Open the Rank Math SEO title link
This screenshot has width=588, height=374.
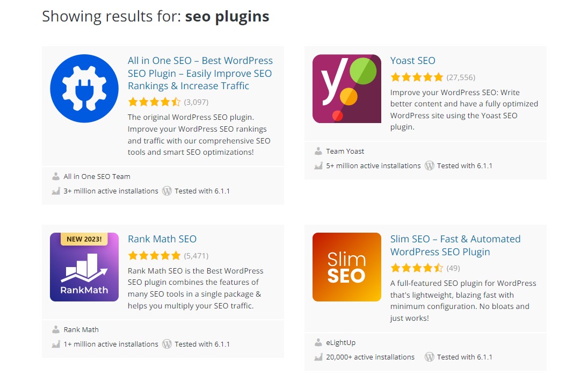(162, 239)
